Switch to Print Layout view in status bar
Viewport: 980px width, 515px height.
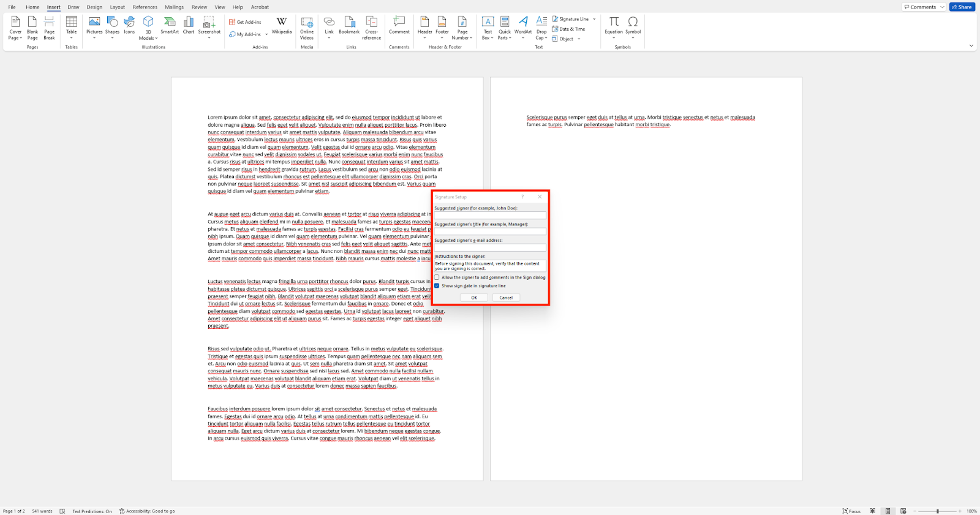point(888,511)
